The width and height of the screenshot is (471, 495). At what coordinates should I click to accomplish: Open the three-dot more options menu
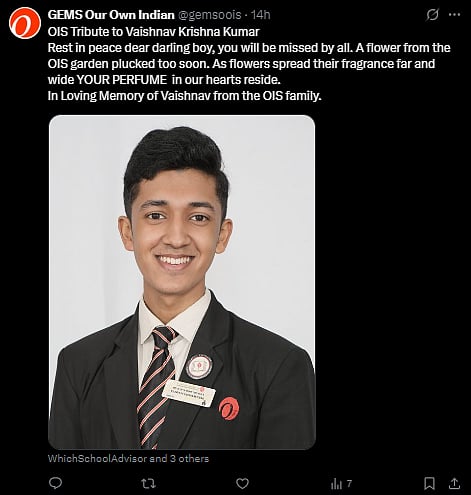pyautogui.click(x=455, y=15)
